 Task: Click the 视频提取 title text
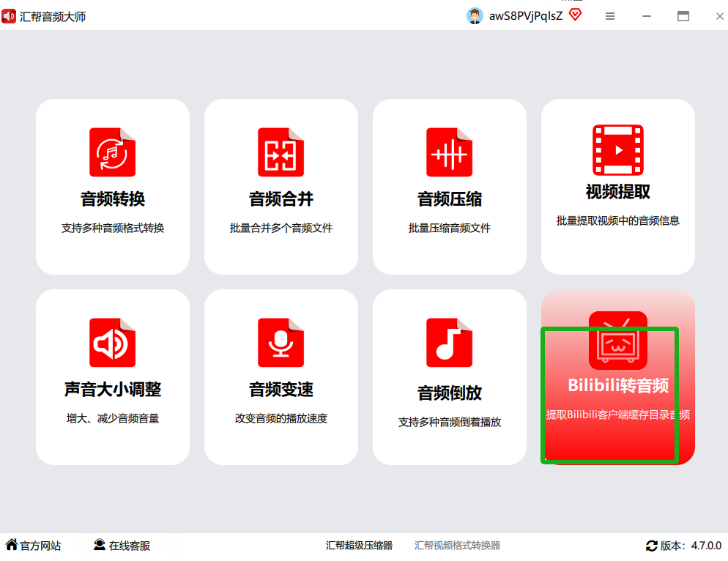point(618,191)
